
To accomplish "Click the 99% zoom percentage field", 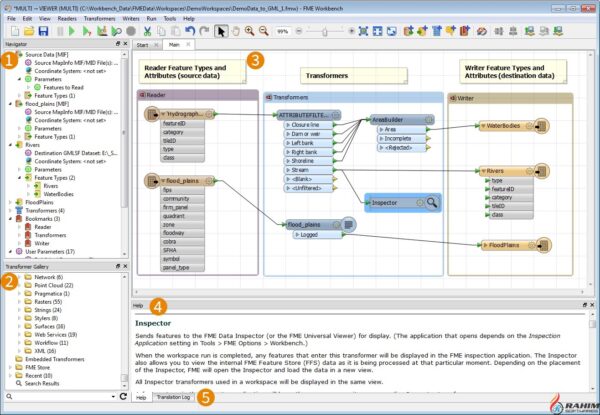I will (x=283, y=31).
